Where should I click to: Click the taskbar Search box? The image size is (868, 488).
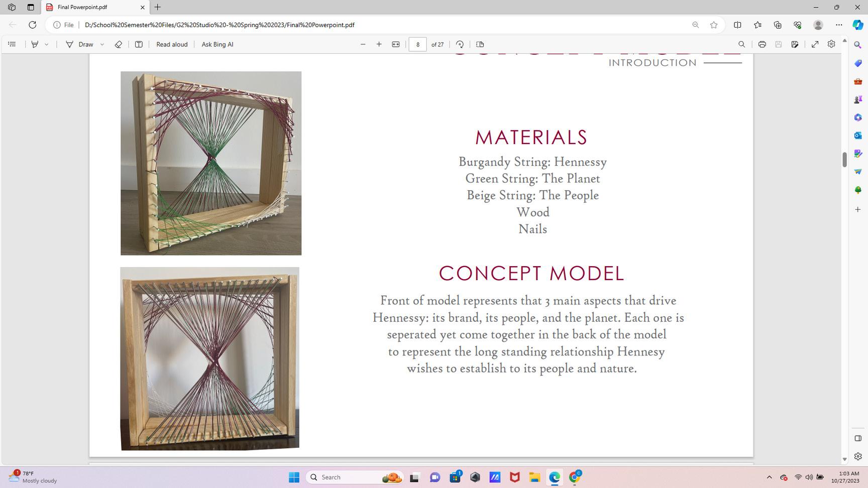(355, 477)
